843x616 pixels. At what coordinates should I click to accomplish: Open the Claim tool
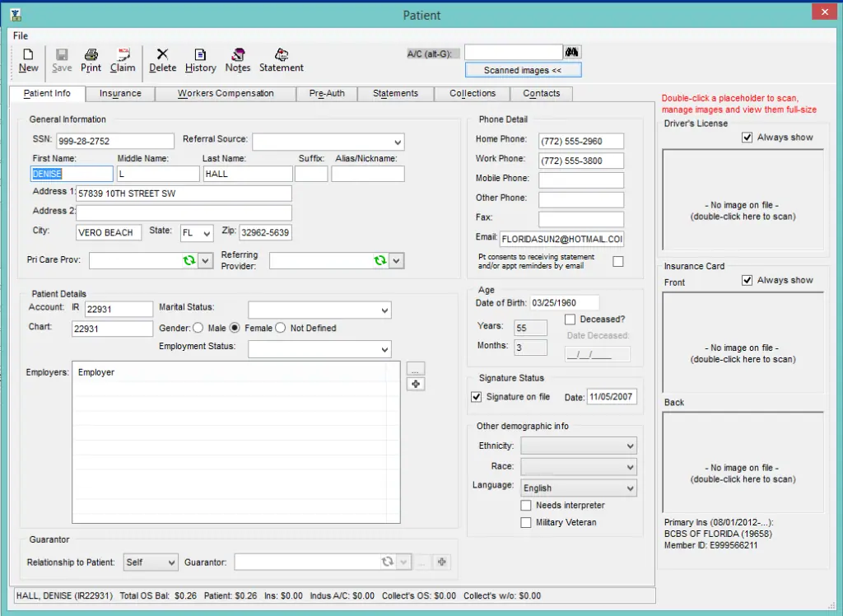[122, 58]
